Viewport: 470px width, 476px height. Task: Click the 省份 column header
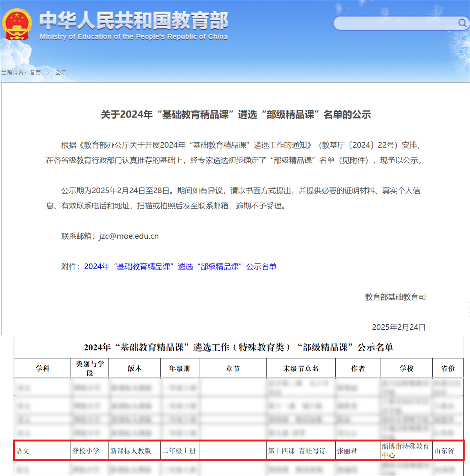pyautogui.click(x=448, y=369)
